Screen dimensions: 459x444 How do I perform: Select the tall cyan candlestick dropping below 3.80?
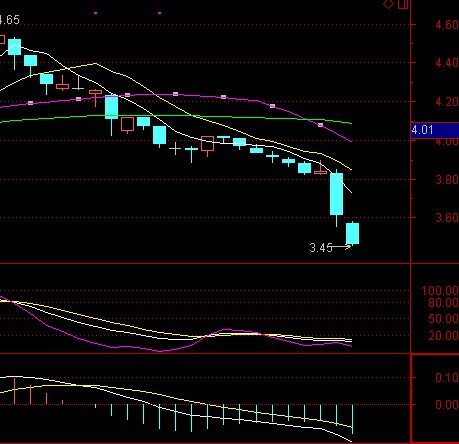point(336,194)
